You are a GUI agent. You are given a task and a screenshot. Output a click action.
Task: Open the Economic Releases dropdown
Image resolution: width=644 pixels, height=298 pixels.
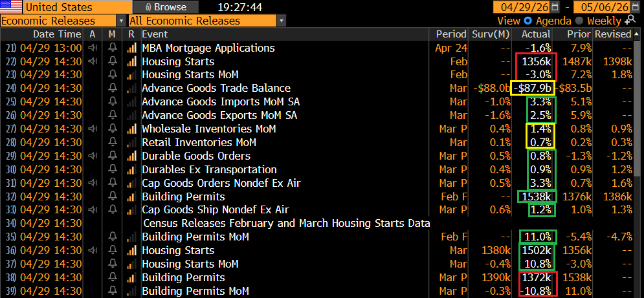[x=63, y=21]
